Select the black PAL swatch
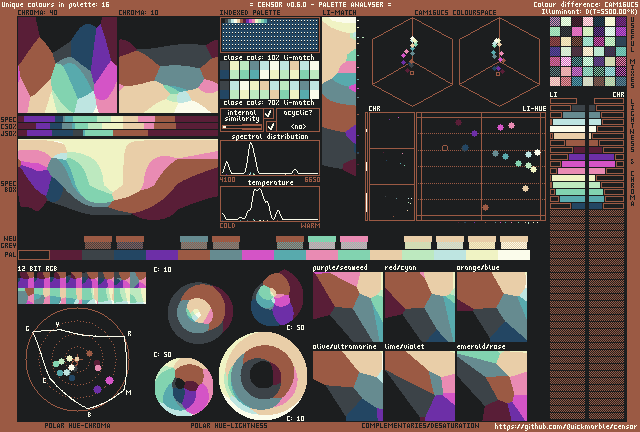640x432 pixels. 34,255
